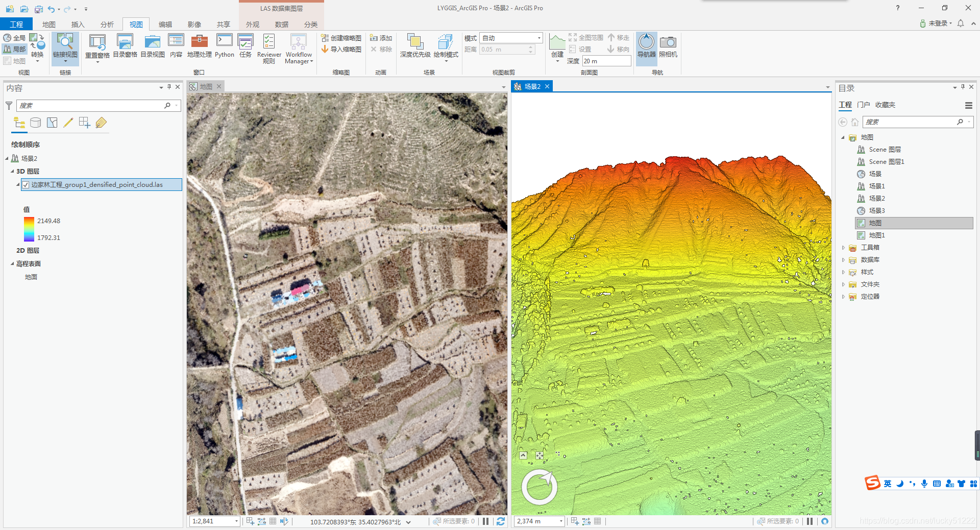This screenshot has width=980, height=530.
Task: Open the Workflow Manager menu
Action: point(299,49)
